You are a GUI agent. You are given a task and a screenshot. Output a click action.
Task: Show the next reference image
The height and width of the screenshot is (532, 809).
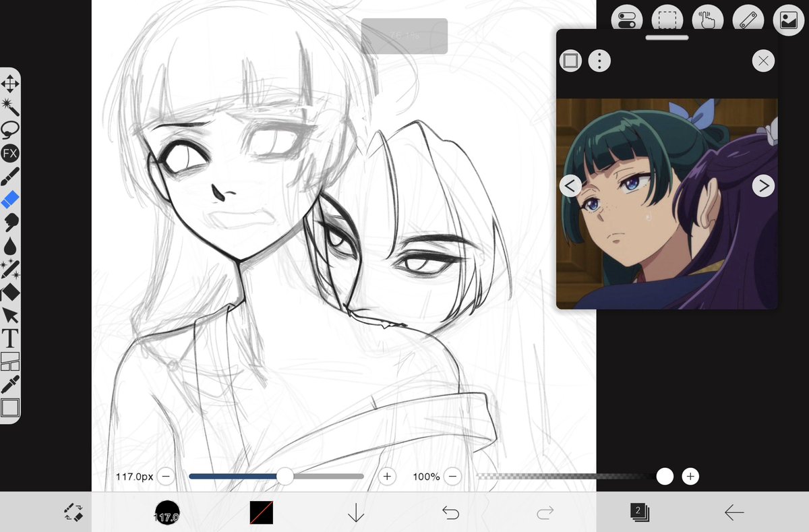pyautogui.click(x=763, y=186)
